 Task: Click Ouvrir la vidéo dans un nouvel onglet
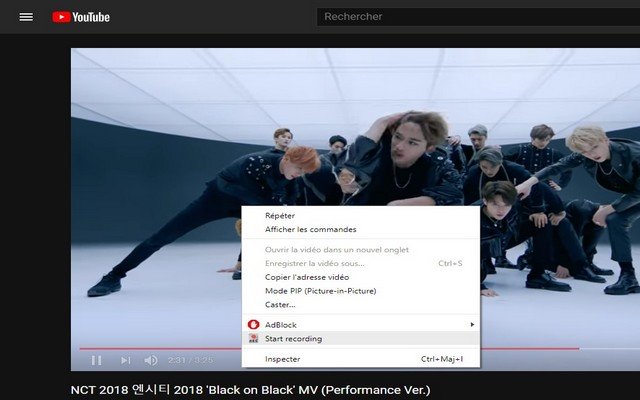pos(361,250)
